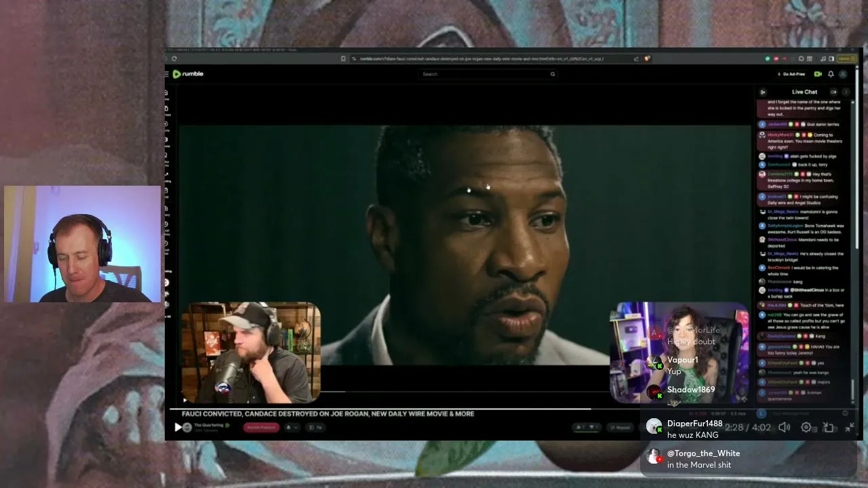This screenshot has width=868, height=488.
Task: Open the Rumble hamburger menu
Action: (x=167, y=74)
